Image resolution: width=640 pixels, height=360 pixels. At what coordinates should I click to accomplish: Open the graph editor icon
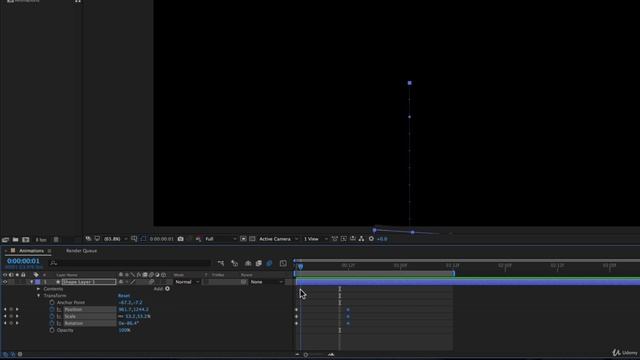[x=283, y=263]
